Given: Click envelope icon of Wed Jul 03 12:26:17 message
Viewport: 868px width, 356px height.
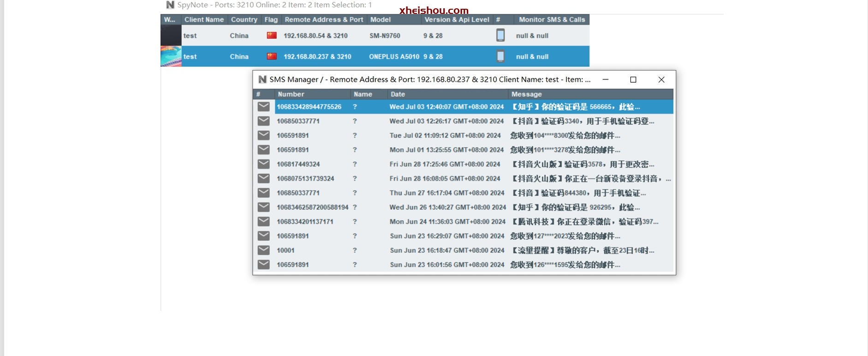Looking at the screenshot, I should point(263,121).
